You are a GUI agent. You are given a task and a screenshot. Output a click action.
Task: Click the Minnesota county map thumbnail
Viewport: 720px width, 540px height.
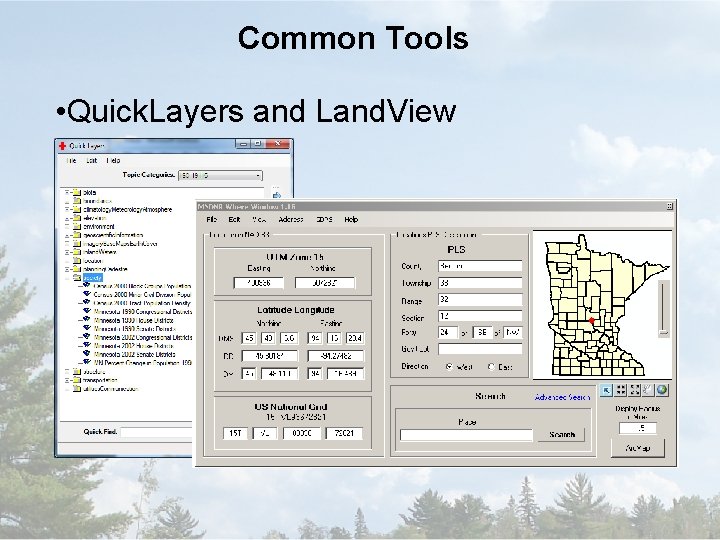coord(602,305)
